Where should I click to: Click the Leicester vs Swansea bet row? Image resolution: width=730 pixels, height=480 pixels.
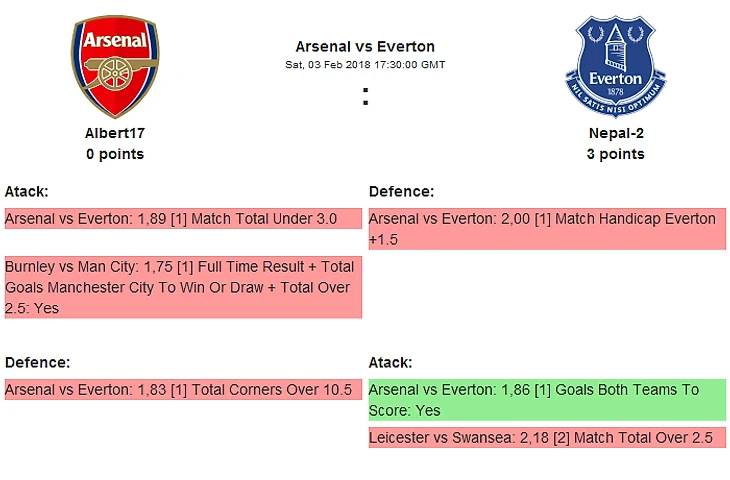tap(547, 438)
